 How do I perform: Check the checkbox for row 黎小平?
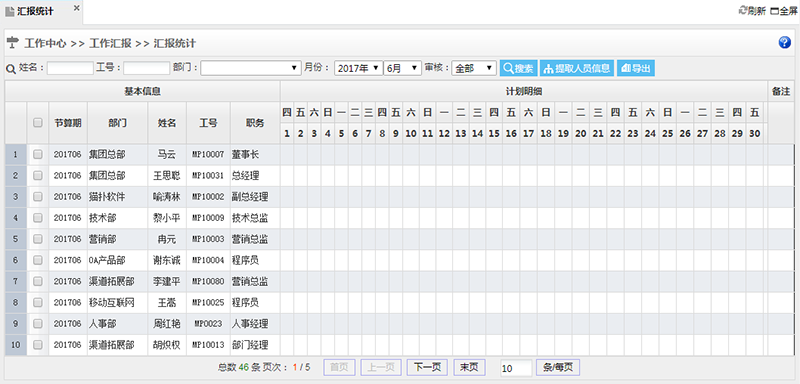[x=38, y=218]
